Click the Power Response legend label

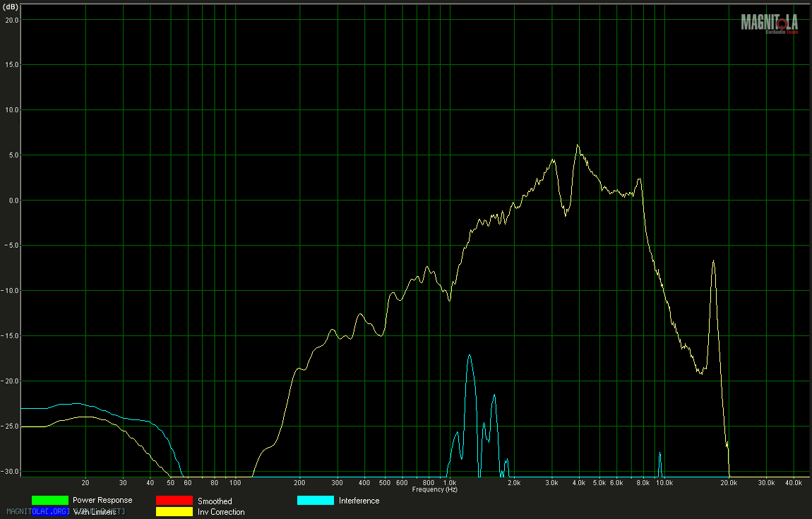click(102, 501)
